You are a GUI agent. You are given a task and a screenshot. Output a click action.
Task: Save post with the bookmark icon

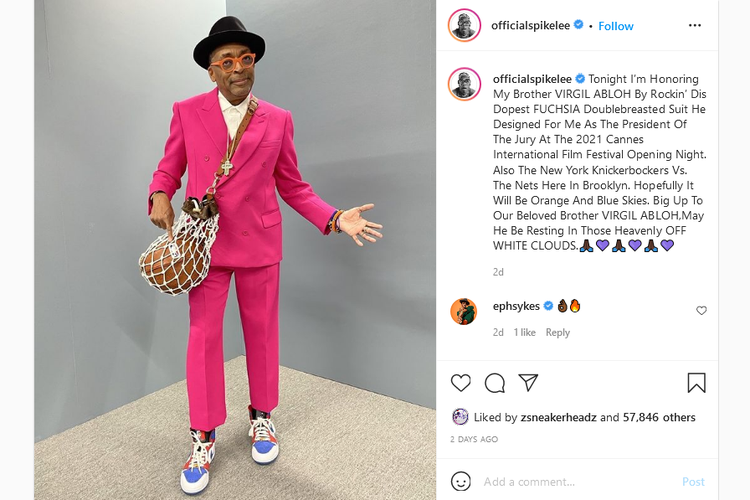[x=696, y=383]
